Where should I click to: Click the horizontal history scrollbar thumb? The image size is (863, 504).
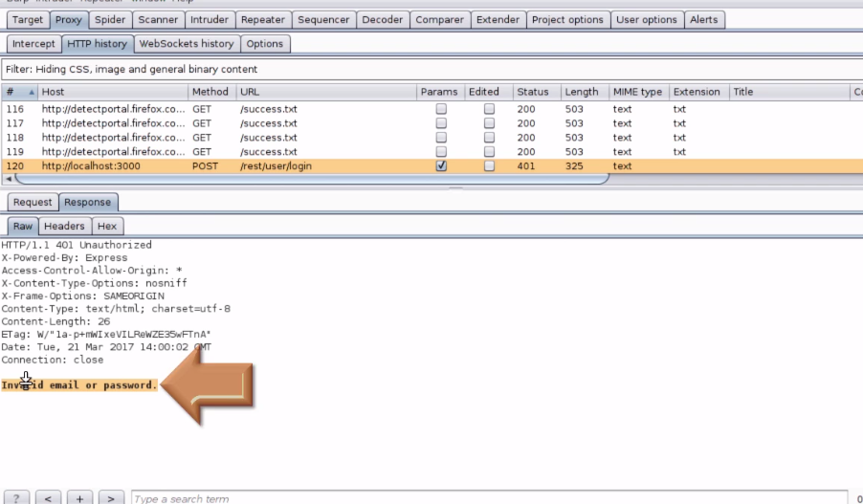[312, 179]
